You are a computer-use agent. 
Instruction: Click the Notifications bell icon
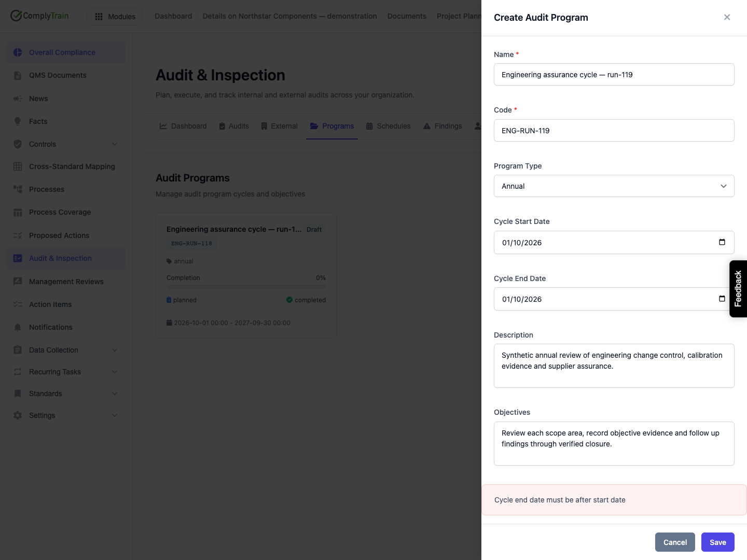click(18, 327)
